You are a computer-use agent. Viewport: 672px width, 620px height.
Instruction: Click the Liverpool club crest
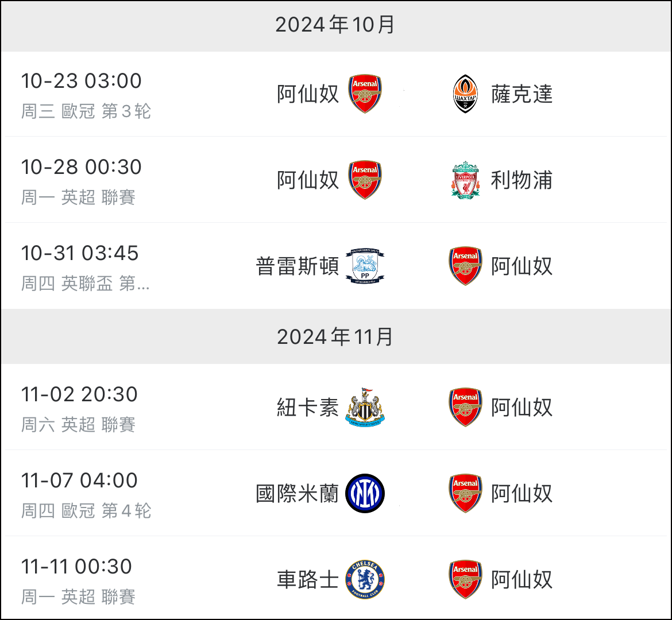465,180
